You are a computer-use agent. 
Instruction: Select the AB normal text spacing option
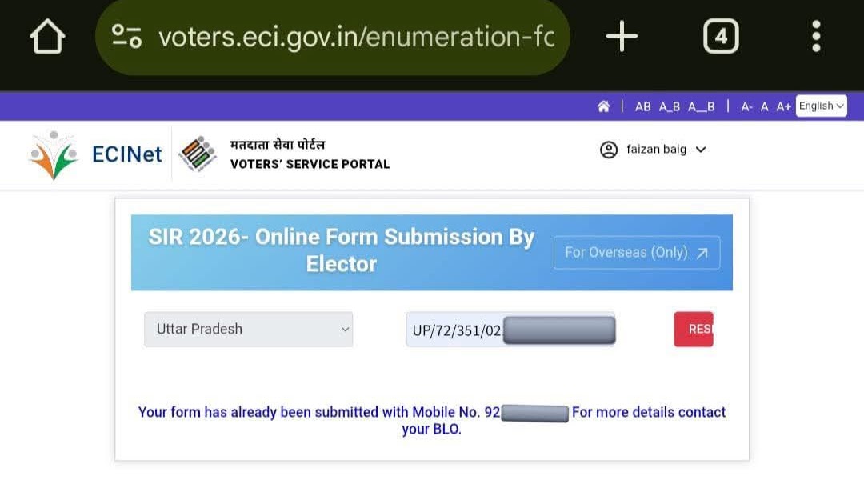tap(642, 106)
